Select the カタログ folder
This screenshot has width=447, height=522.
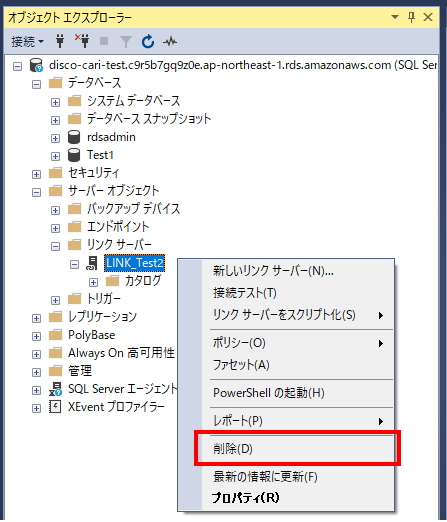point(143,281)
